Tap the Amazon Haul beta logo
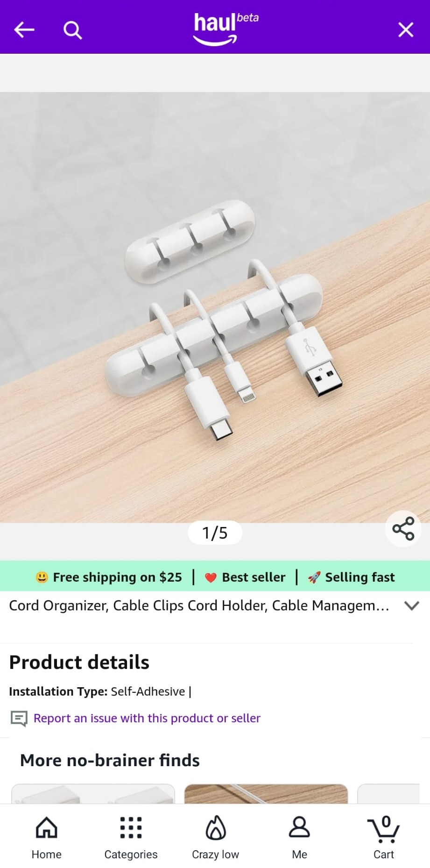The image size is (430, 868). coord(226,29)
